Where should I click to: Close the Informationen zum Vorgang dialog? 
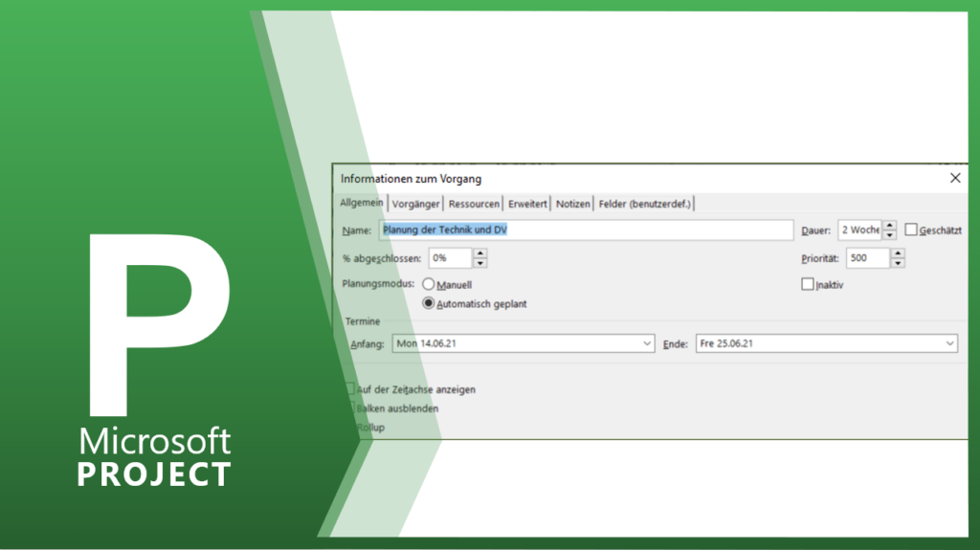click(x=955, y=178)
